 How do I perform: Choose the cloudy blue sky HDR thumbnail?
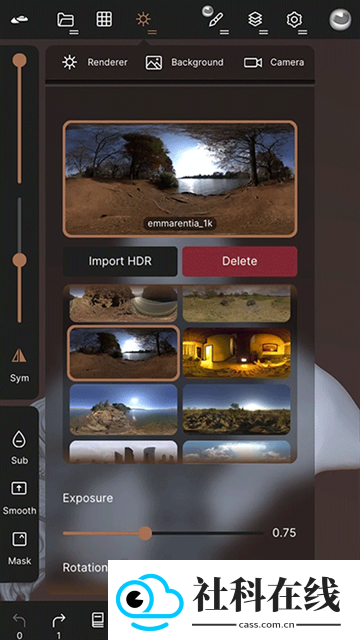coord(237,451)
